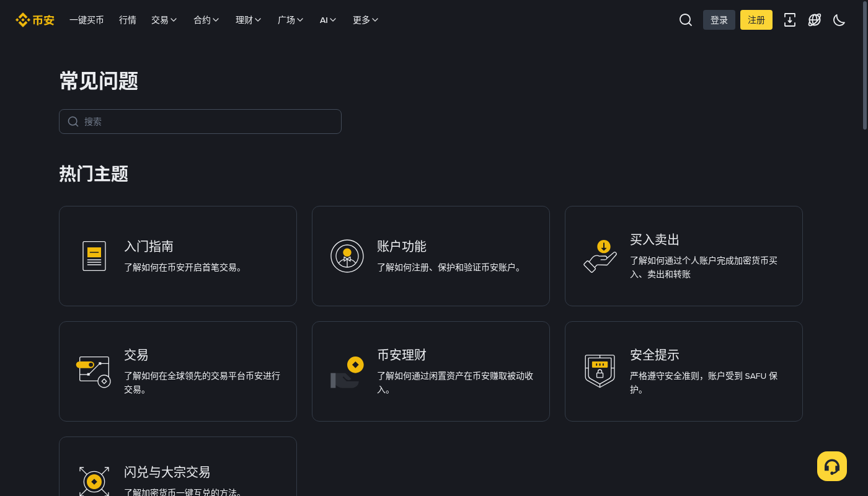
Task: Toggle the dark mode moon icon
Action: 839,20
